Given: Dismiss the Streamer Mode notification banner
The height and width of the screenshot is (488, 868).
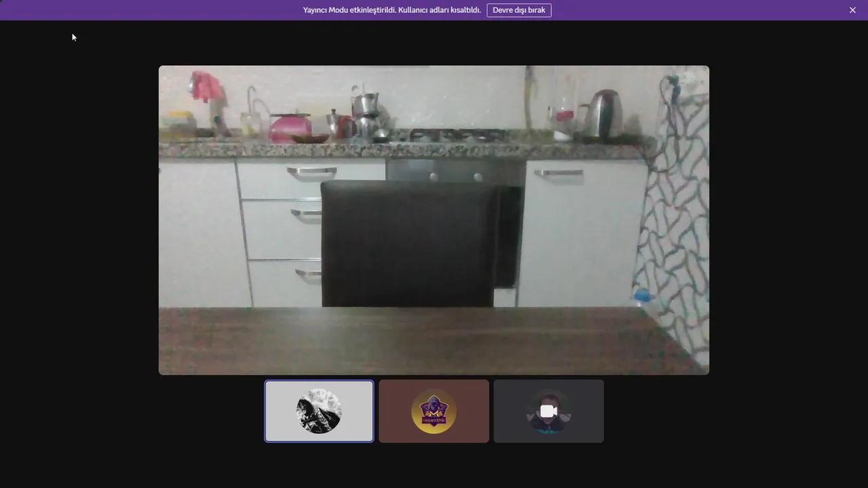Looking at the screenshot, I should pos(852,10).
